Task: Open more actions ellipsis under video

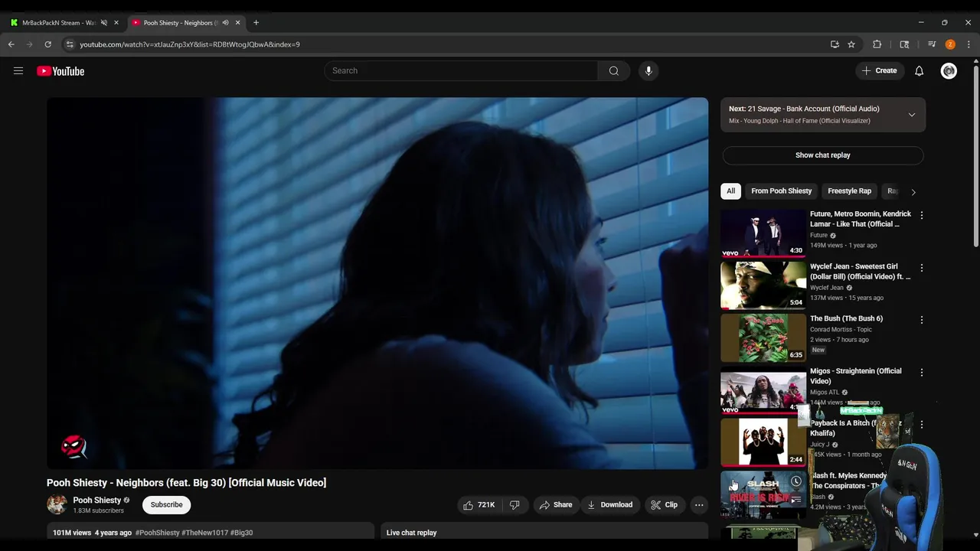Action: pos(699,505)
